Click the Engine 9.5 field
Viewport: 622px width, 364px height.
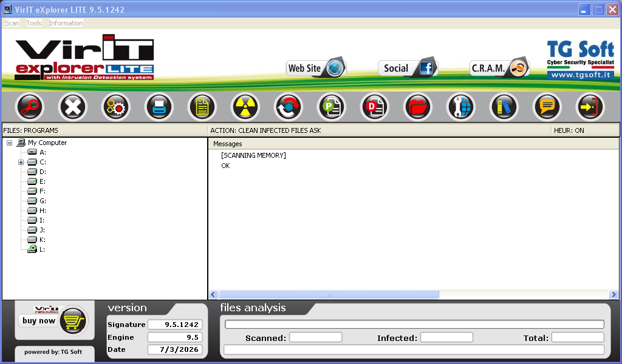click(175, 337)
